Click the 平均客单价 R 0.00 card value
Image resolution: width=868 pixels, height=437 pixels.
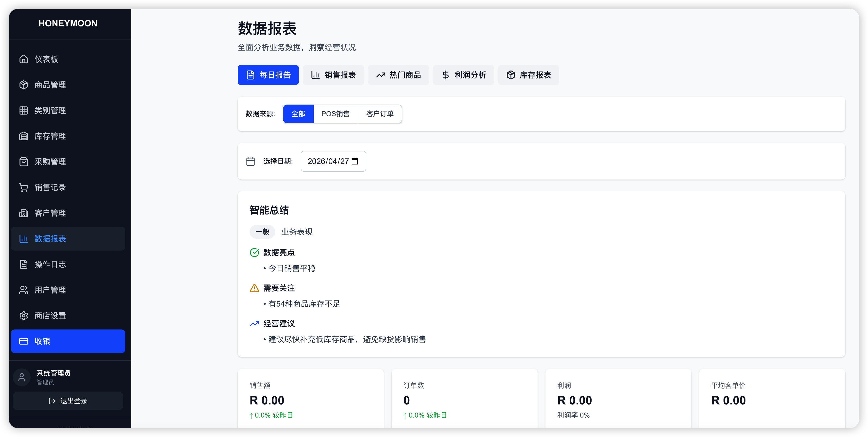(x=728, y=400)
